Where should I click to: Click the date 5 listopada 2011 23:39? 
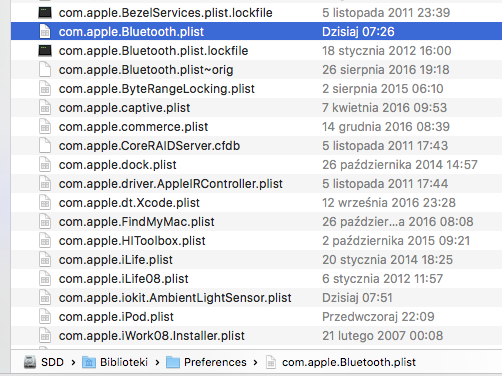386,13
